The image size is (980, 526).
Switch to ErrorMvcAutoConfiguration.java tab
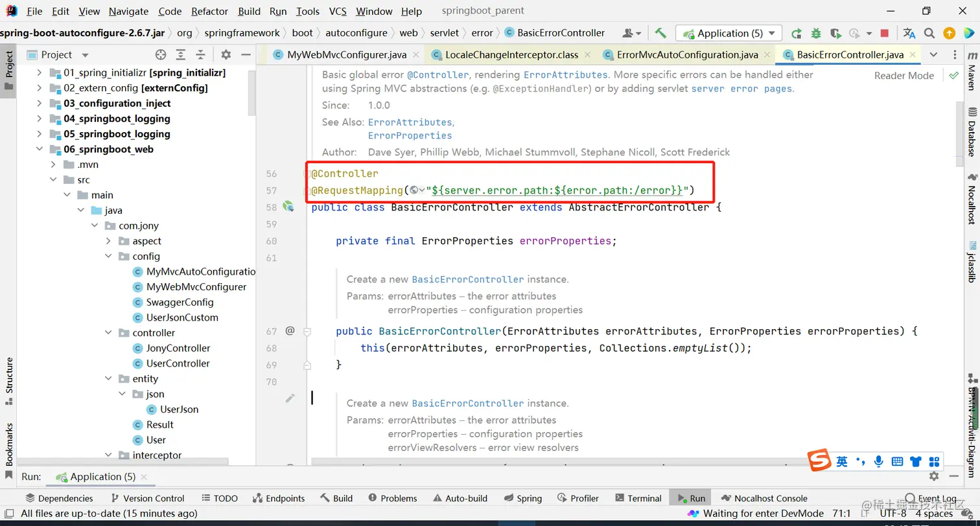click(x=688, y=55)
